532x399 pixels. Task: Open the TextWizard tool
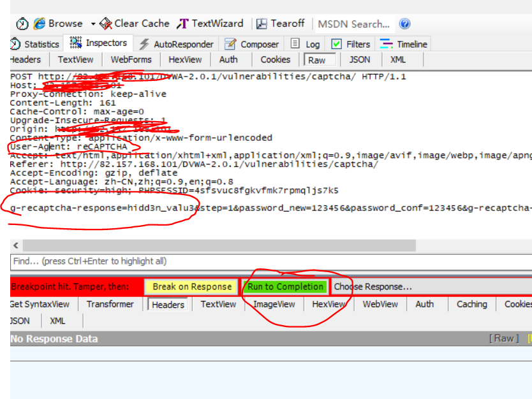pyautogui.click(x=210, y=24)
